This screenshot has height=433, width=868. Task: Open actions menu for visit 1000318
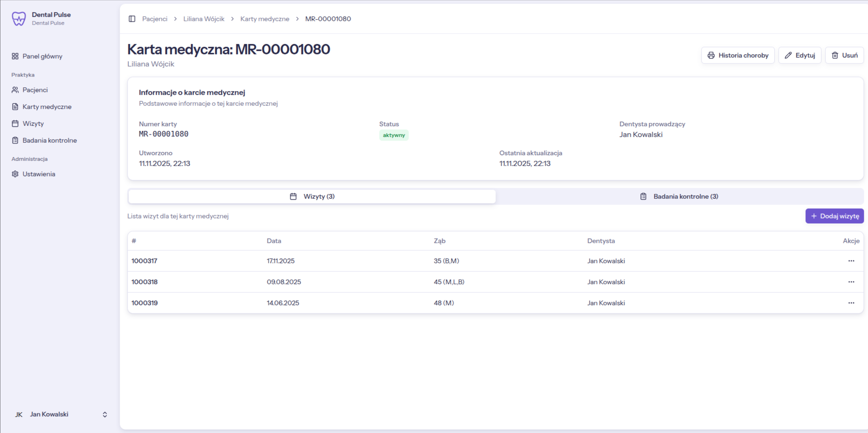click(851, 282)
